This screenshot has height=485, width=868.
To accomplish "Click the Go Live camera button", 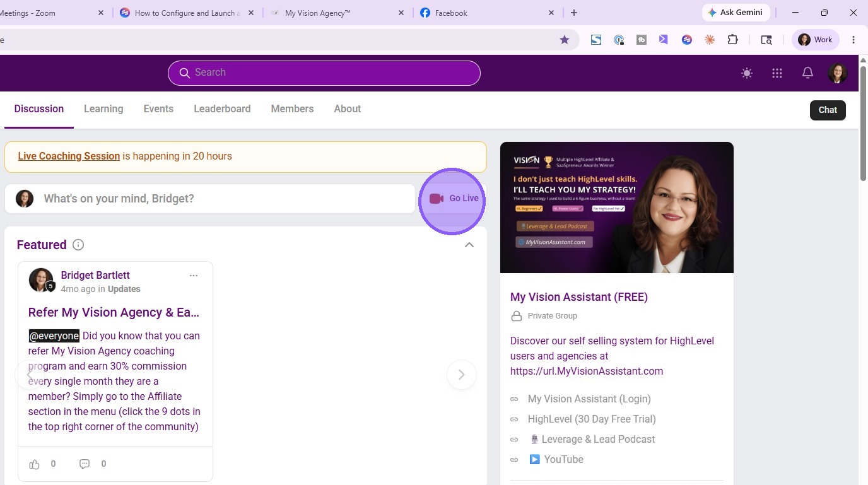I will (454, 199).
